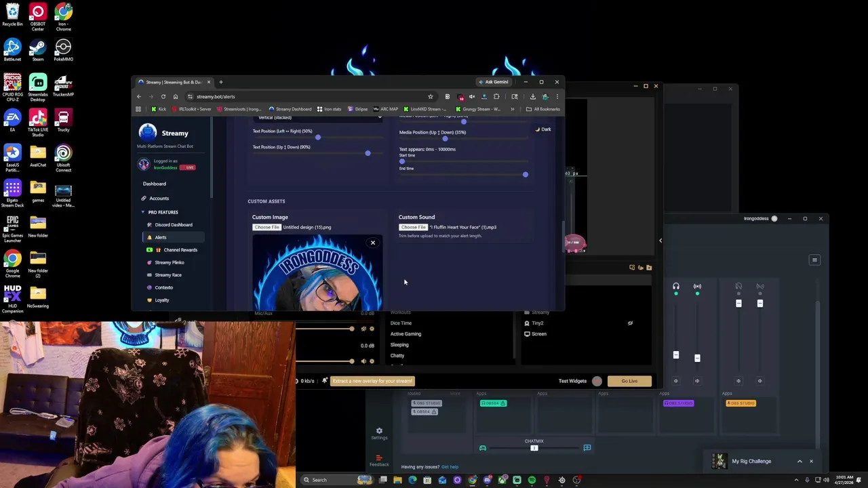Adjust the ChatMix balance slider
The width and height of the screenshot is (868, 488).
coord(534,448)
